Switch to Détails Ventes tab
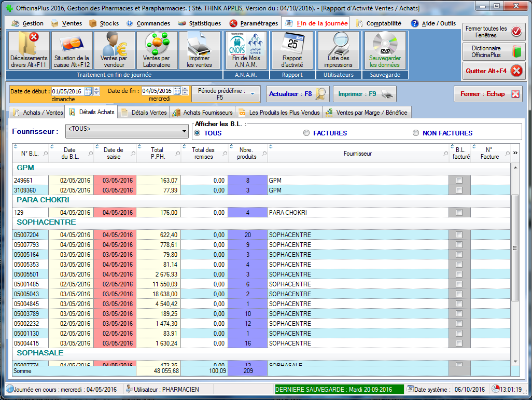Image resolution: width=532 pixels, height=400 pixels. click(x=144, y=113)
